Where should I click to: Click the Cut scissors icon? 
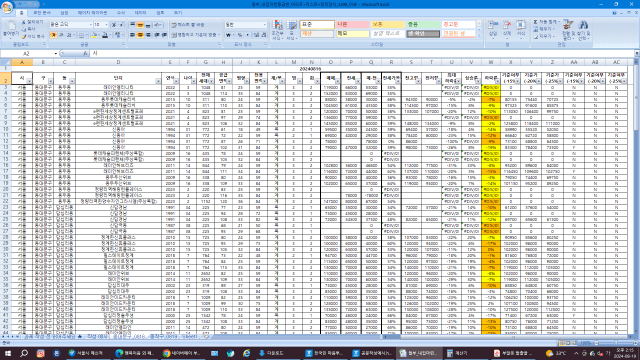(24, 22)
